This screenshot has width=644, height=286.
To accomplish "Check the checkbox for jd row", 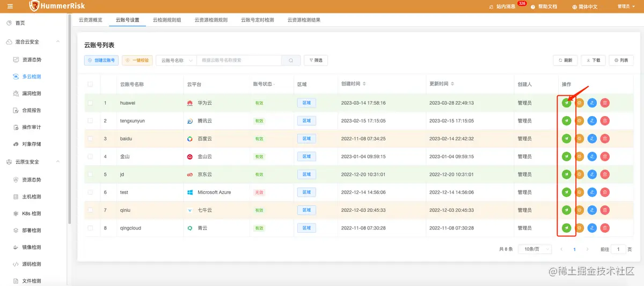I will 90,174.
